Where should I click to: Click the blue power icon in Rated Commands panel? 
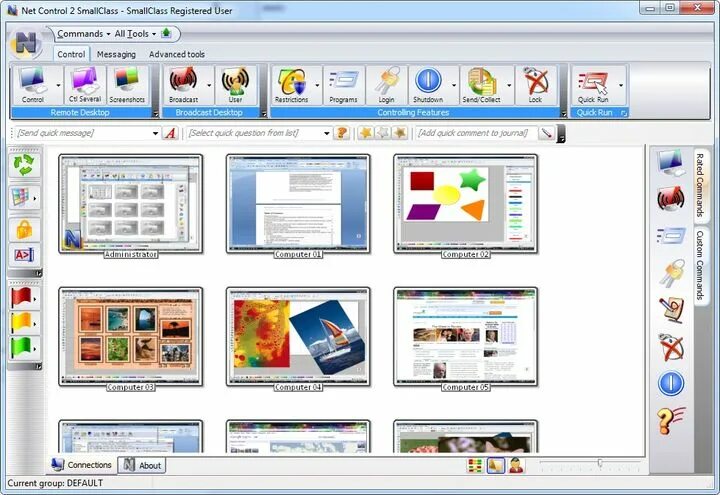pos(671,383)
